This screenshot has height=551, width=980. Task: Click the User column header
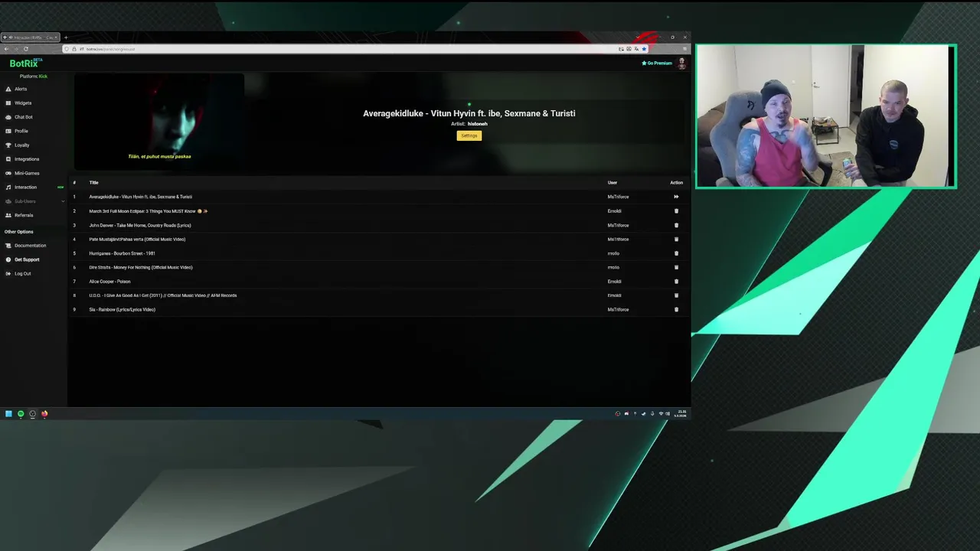coord(612,182)
